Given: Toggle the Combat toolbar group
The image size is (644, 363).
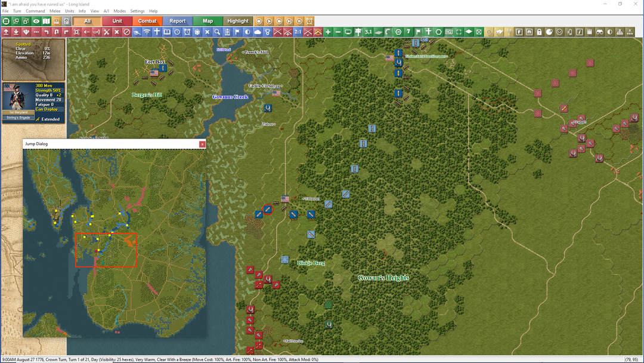Looking at the screenshot, I should pyautogui.click(x=147, y=21).
